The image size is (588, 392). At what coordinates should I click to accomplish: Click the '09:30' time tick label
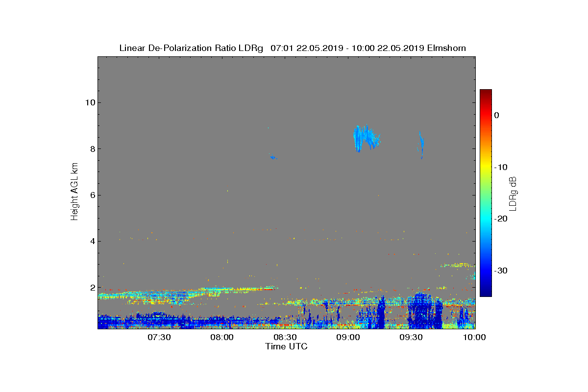pyautogui.click(x=412, y=337)
